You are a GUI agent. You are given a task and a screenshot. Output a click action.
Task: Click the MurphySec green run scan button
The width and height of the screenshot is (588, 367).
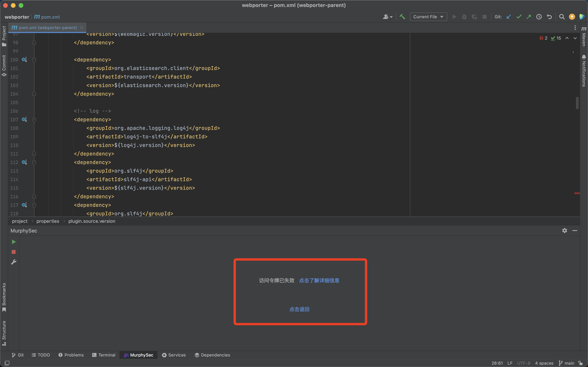coord(14,242)
